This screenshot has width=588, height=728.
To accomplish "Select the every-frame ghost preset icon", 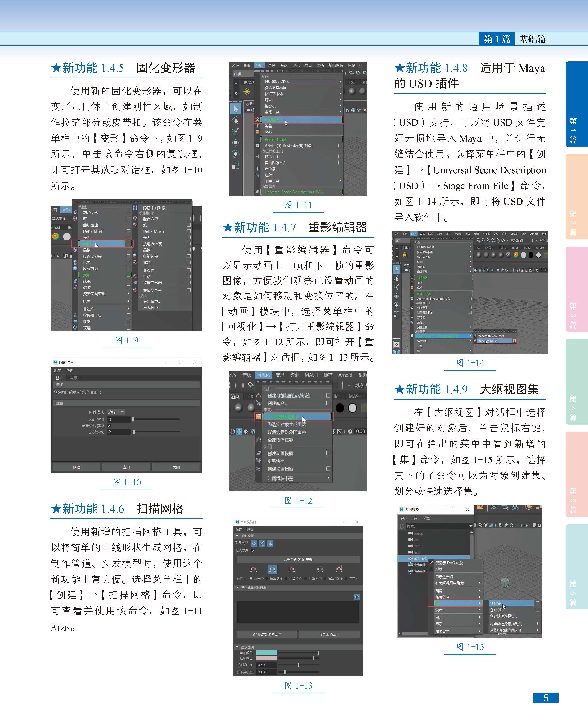I will (253, 570).
